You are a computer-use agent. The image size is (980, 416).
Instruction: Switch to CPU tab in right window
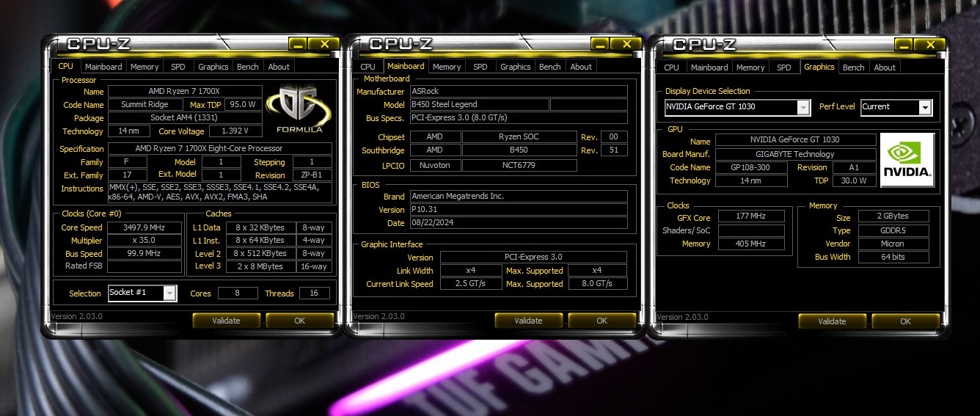[671, 67]
